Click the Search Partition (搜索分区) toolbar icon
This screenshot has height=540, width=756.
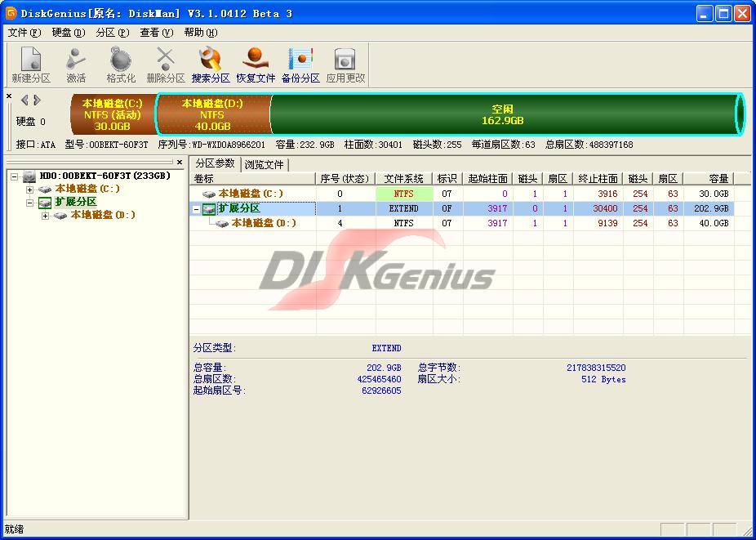tap(211, 65)
